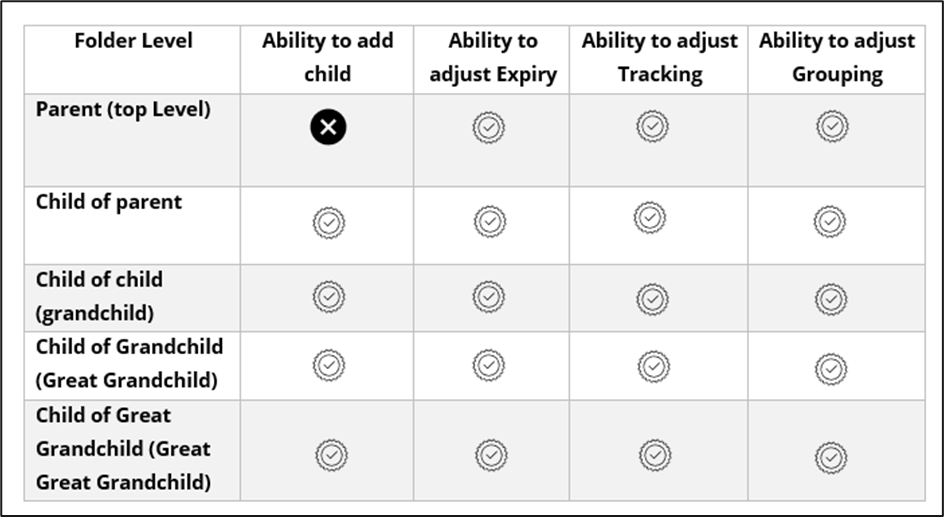Click the black X icon in Parent row
This screenshot has height=517, width=944.
(328, 127)
